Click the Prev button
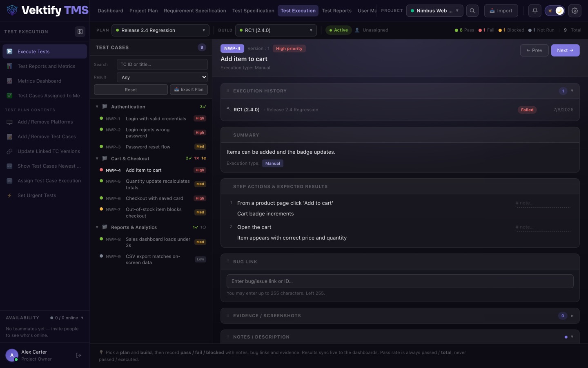The width and height of the screenshot is (588, 368). [x=534, y=50]
